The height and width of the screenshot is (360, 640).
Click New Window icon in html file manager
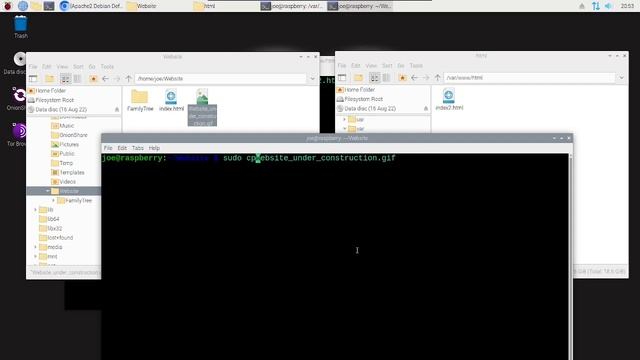click(342, 77)
